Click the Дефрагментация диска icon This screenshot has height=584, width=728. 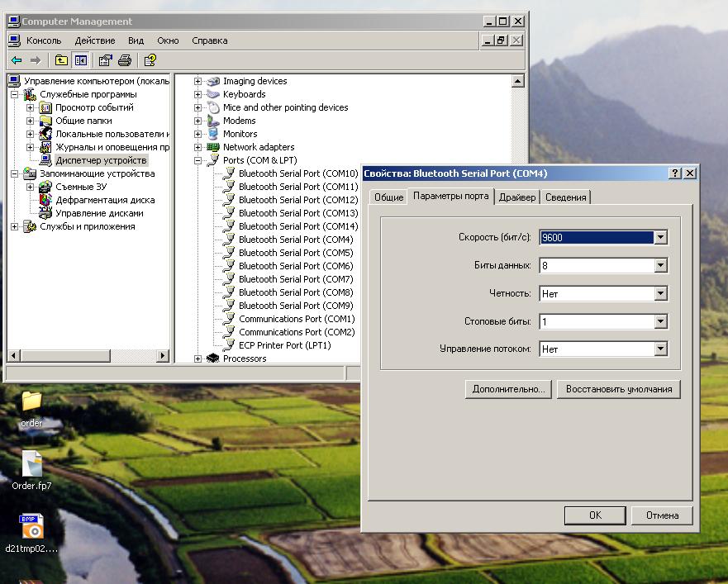tap(45, 200)
